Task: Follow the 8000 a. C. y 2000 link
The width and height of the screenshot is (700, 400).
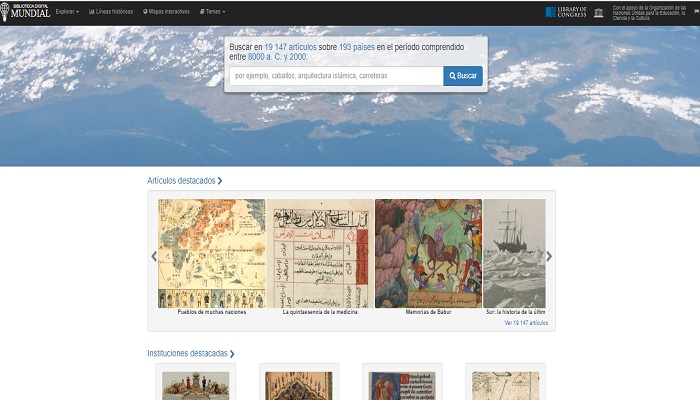Action: coord(277,57)
